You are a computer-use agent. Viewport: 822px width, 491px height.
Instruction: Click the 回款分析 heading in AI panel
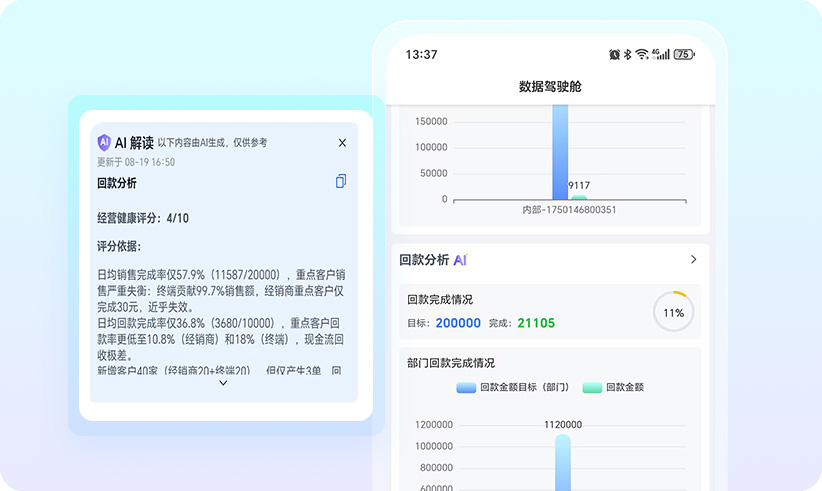click(117, 183)
